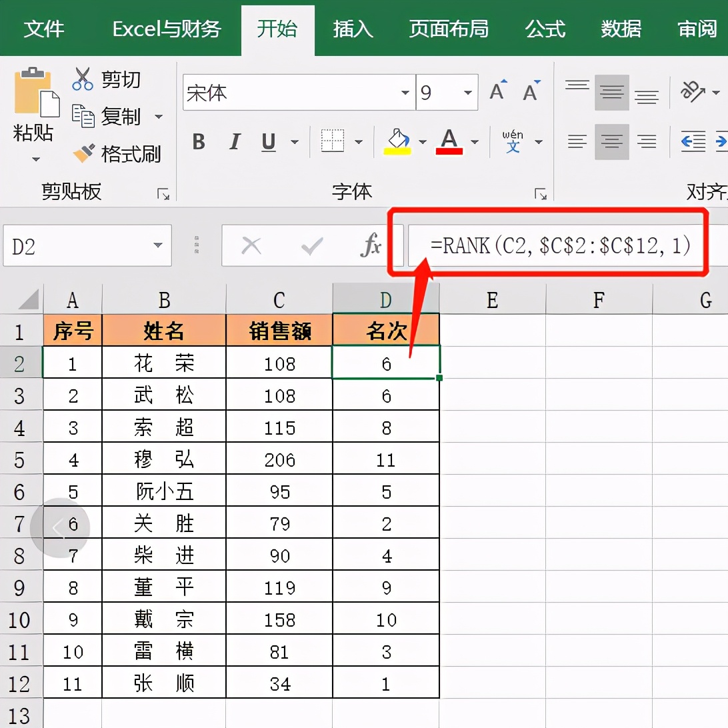Viewport: 728px width, 728px height.
Task: Open the font name dropdown showing 宋体
Action: pos(404,92)
